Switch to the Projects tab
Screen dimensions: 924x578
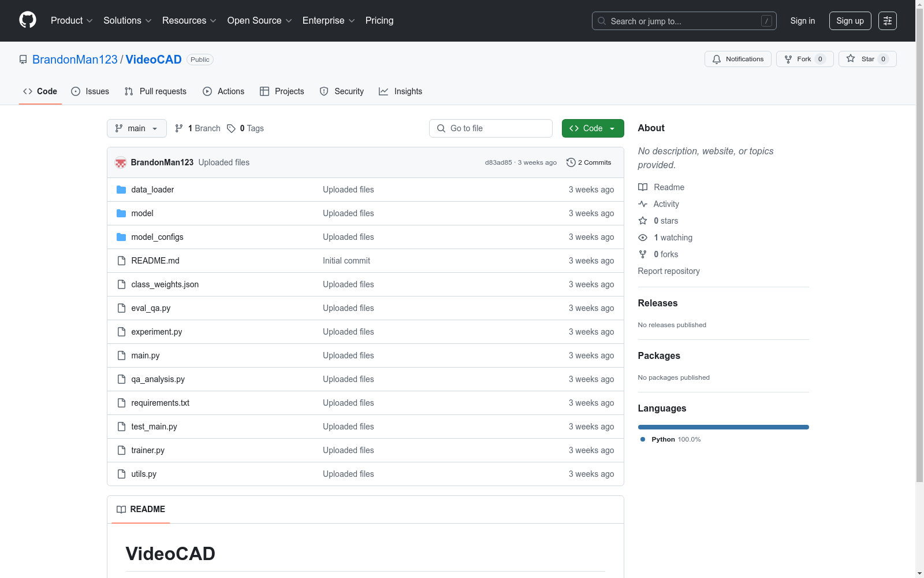pyautogui.click(x=282, y=91)
